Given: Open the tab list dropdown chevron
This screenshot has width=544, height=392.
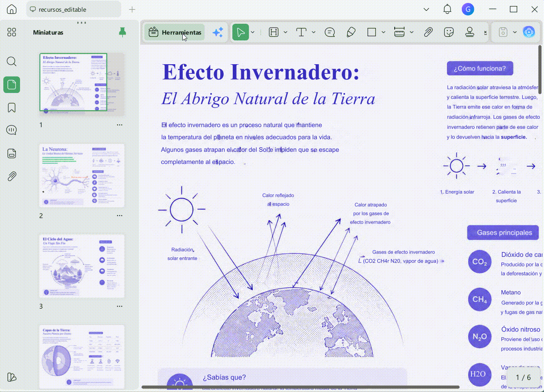Looking at the screenshot, I should coord(426,9).
